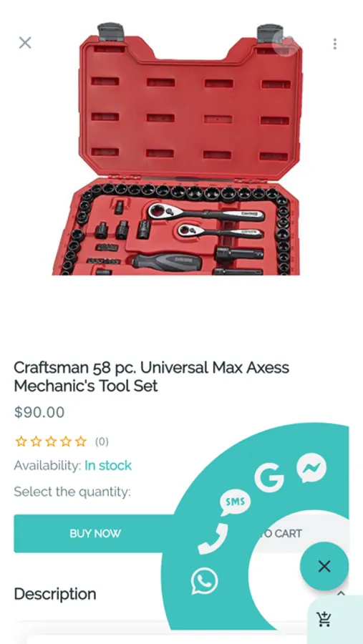Tap the phone call handset icon
363x644 pixels.
coord(213,538)
